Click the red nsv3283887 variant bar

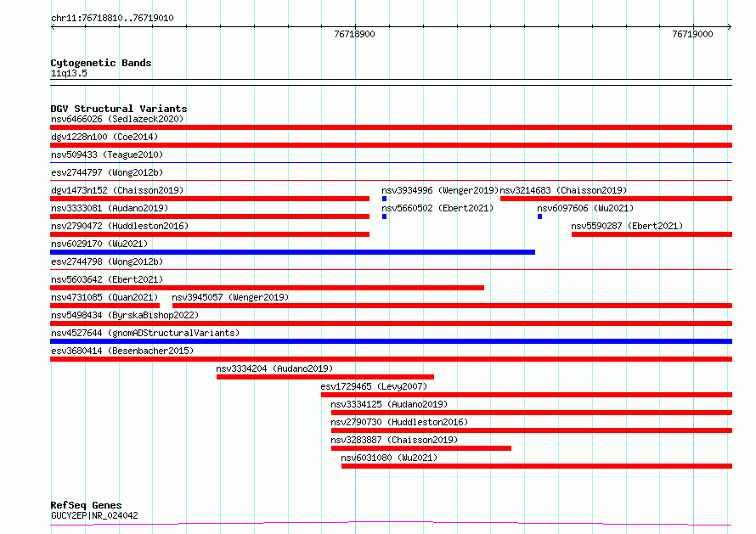421,448
